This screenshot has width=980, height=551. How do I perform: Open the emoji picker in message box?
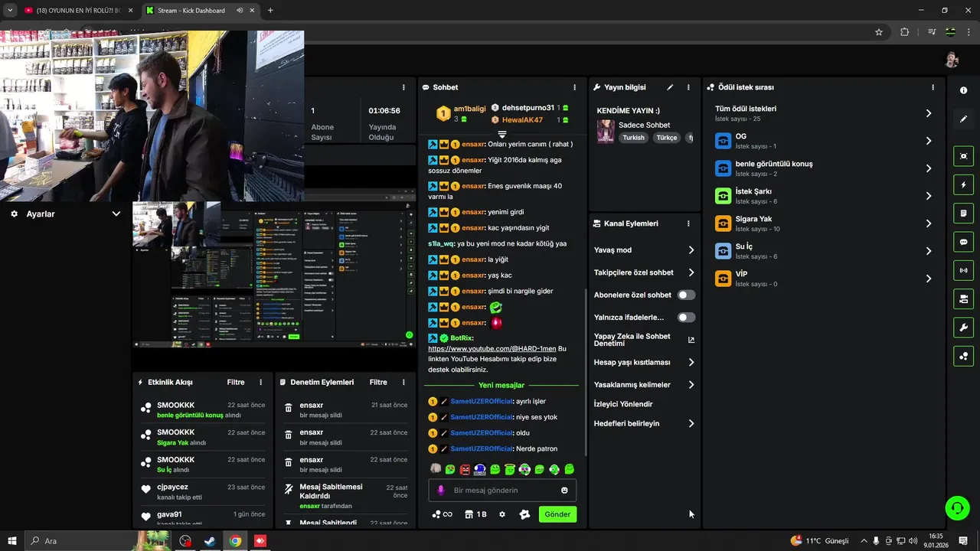564,491
